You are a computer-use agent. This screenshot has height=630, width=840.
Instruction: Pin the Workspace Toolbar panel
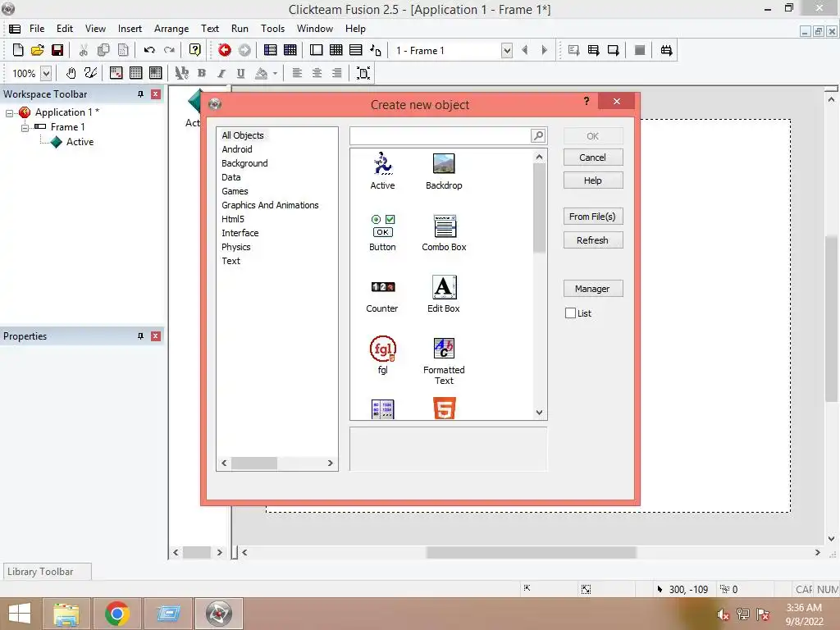140,94
